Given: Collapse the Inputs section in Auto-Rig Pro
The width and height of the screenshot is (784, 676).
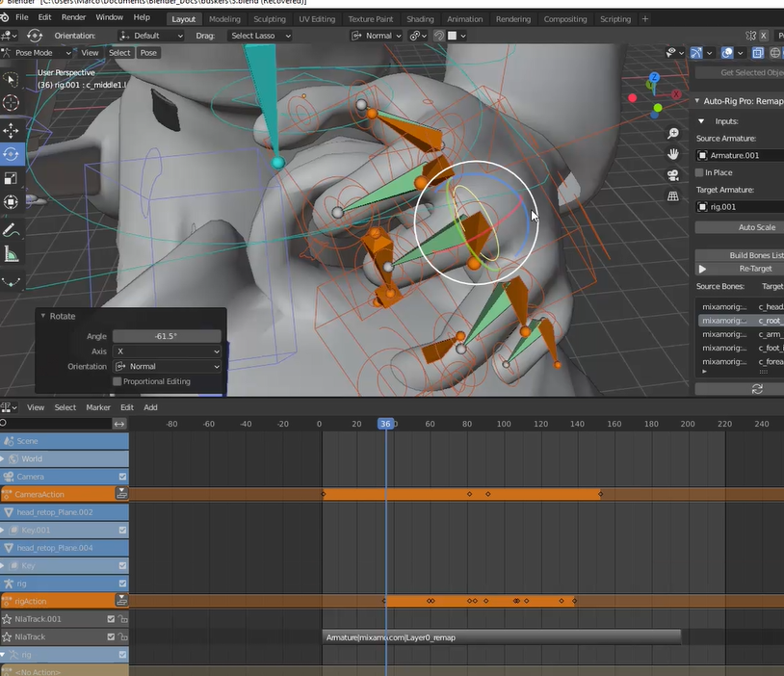Looking at the screenshot, I should (701, 120).
